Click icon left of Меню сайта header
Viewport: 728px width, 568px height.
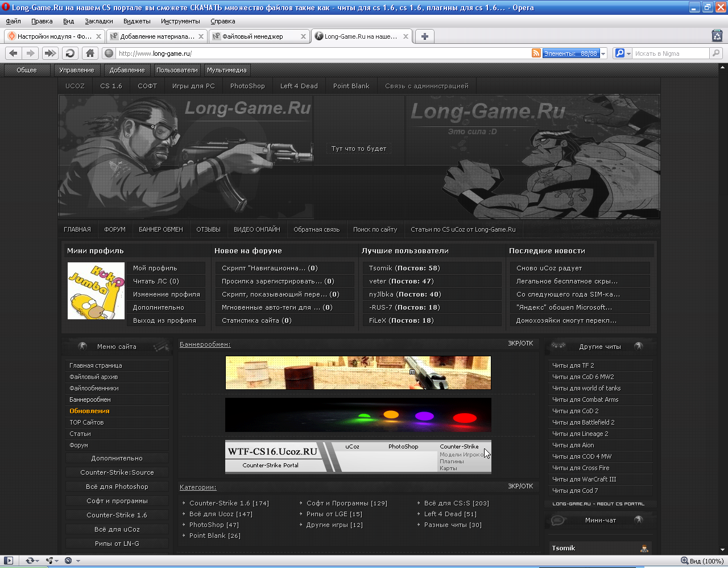pos(82,346)
